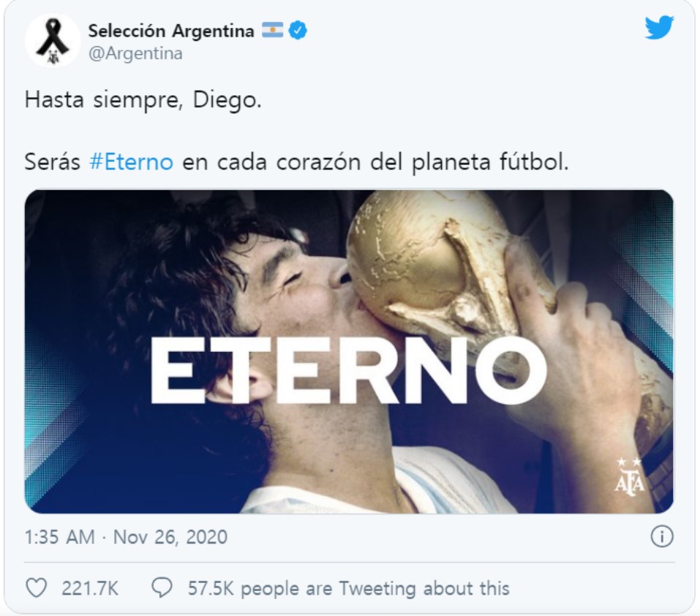This screenshot has height=616, width=700.
Task: Click the 221.7K likes count
Action: click(90, 588)
